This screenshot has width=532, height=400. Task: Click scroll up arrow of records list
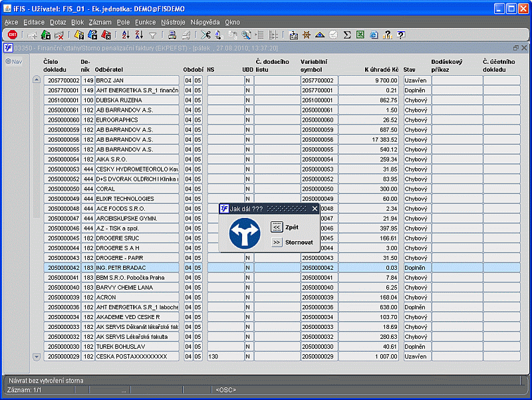(37, 80)
